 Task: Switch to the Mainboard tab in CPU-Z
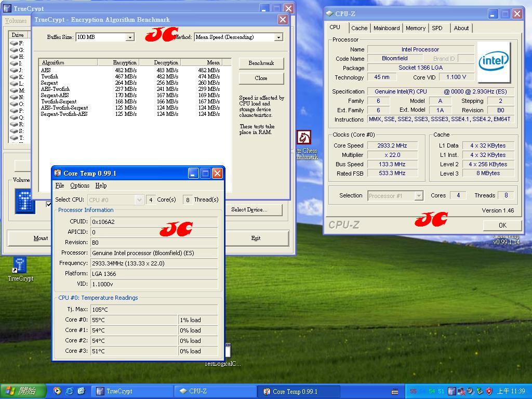pos(387,28)
